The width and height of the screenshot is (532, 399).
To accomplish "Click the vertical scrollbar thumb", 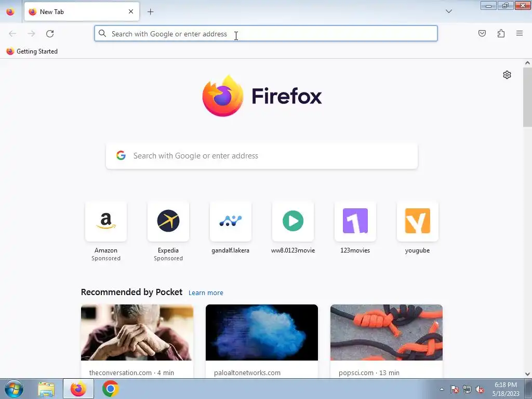I will [527, 97].
